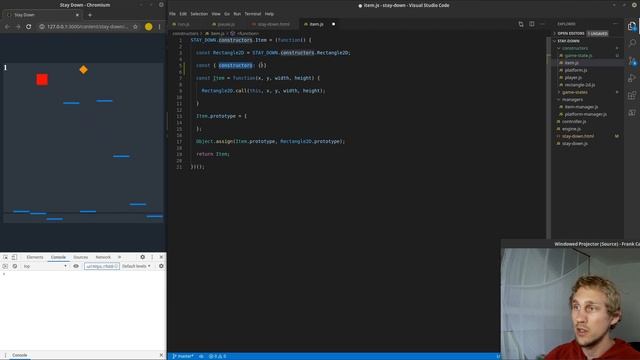640x360 pixels.
Task: Expand game-states folder
Action: (575, 92)
